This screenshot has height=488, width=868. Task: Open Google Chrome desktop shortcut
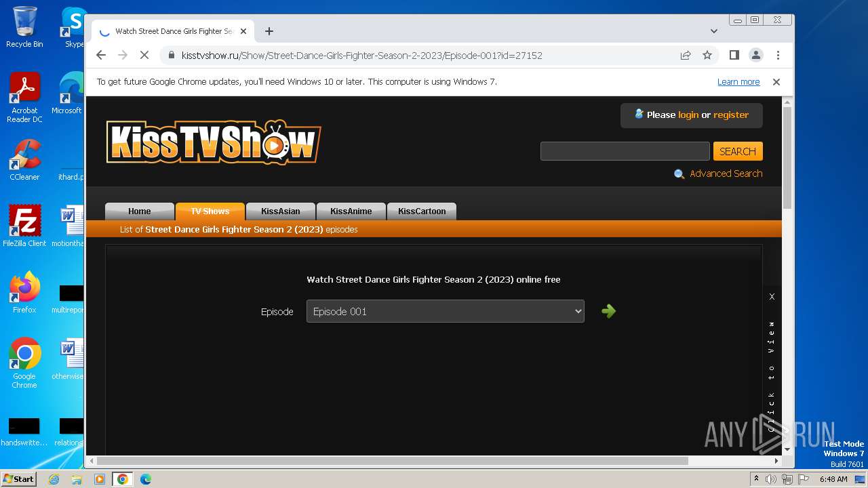click(24, 363)
